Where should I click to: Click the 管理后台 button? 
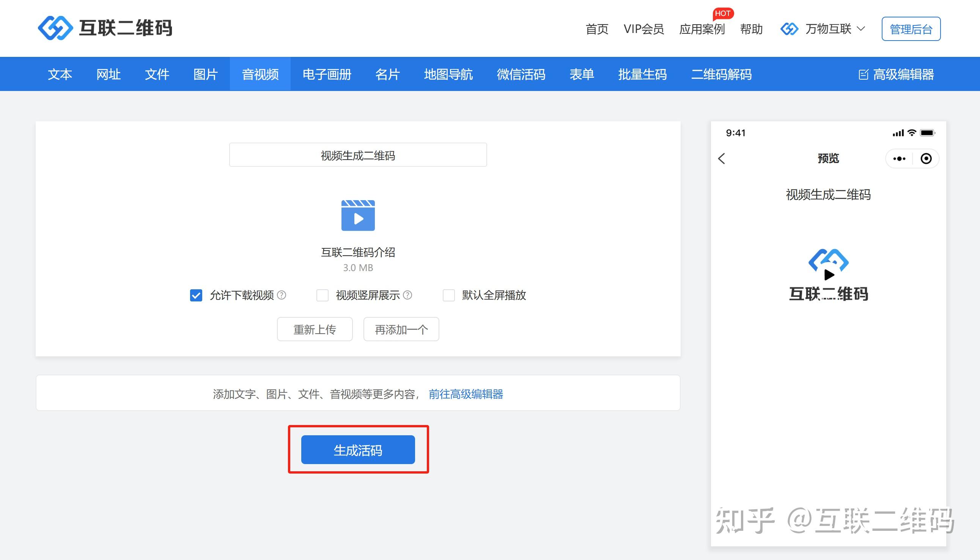pos(911,29)
